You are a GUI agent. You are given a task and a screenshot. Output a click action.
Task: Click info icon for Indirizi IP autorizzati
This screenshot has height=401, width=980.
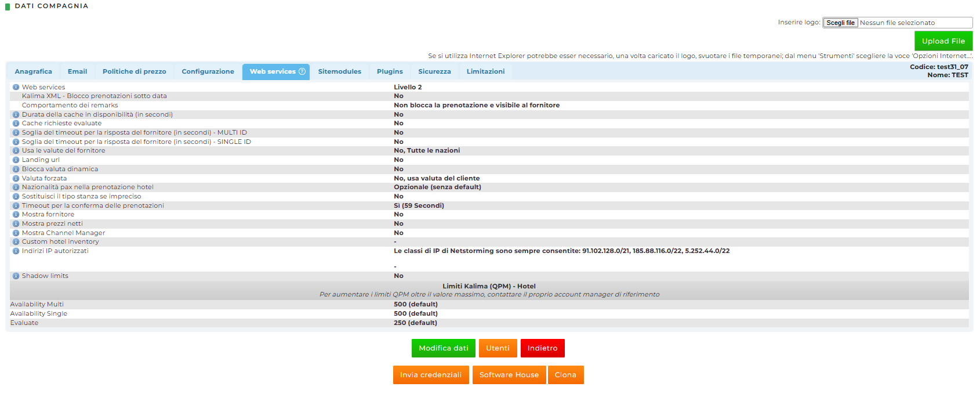click(16, 251)
